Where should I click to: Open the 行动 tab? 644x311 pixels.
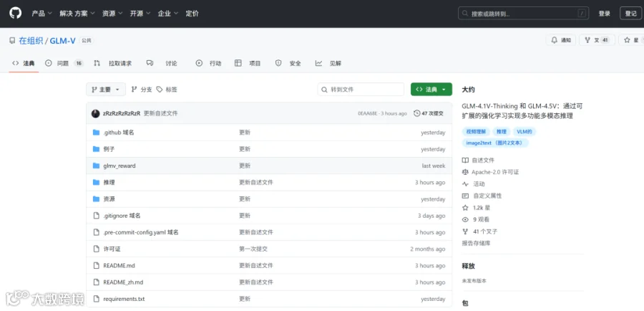click(208, 63)
